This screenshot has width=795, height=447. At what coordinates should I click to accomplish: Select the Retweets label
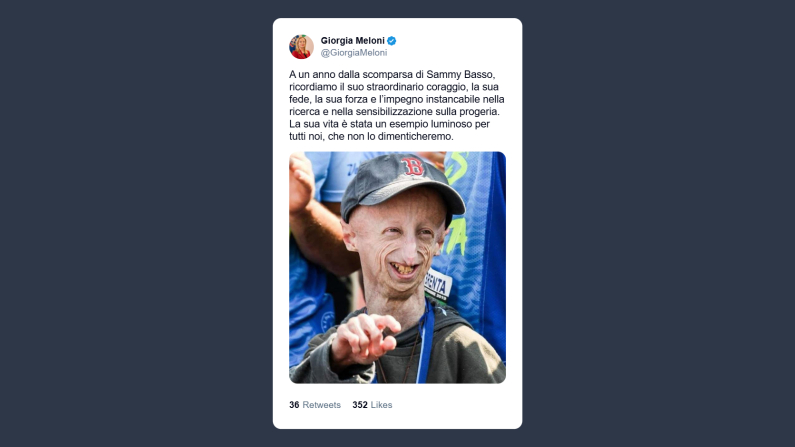[x=321, y=405]
